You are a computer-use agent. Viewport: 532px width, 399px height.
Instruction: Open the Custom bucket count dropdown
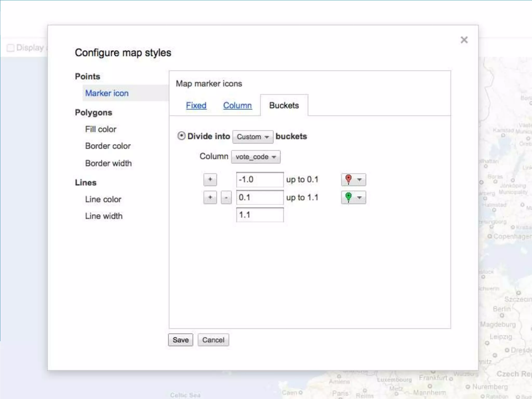pos(252,137)
